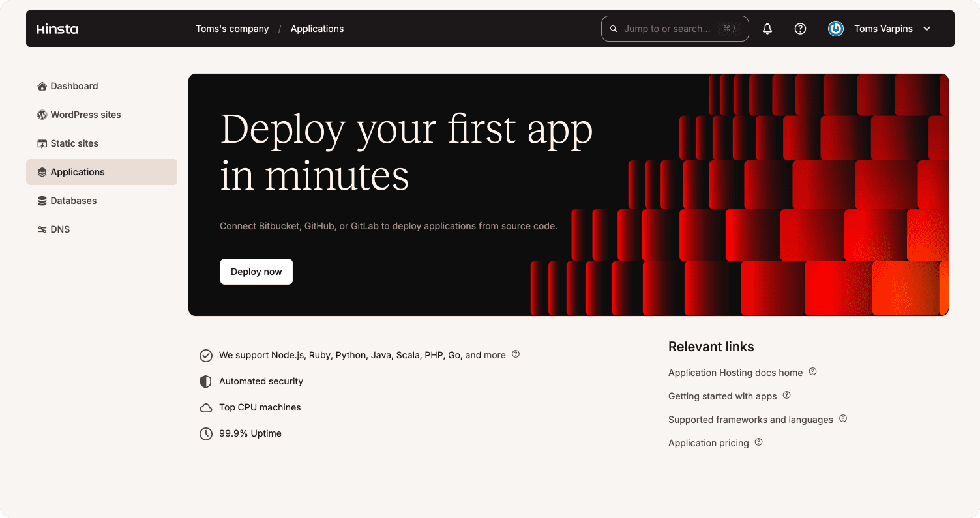Screen dimensions: 980x518
Task: View Supported frameworks and languages link
Action: pos(750,420)
